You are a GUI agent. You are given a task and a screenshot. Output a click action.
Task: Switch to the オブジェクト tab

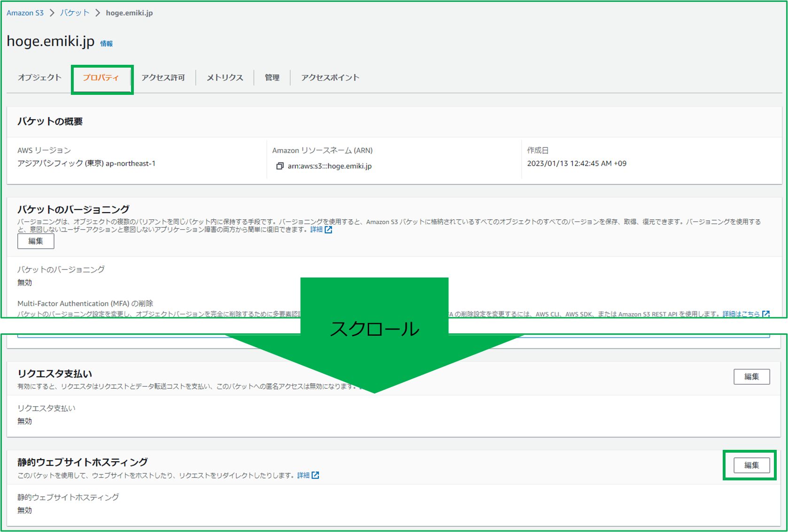coord(40,77)
